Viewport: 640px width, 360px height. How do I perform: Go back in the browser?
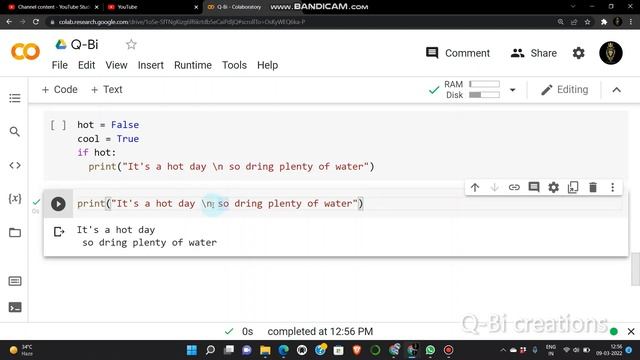(9, 22)
